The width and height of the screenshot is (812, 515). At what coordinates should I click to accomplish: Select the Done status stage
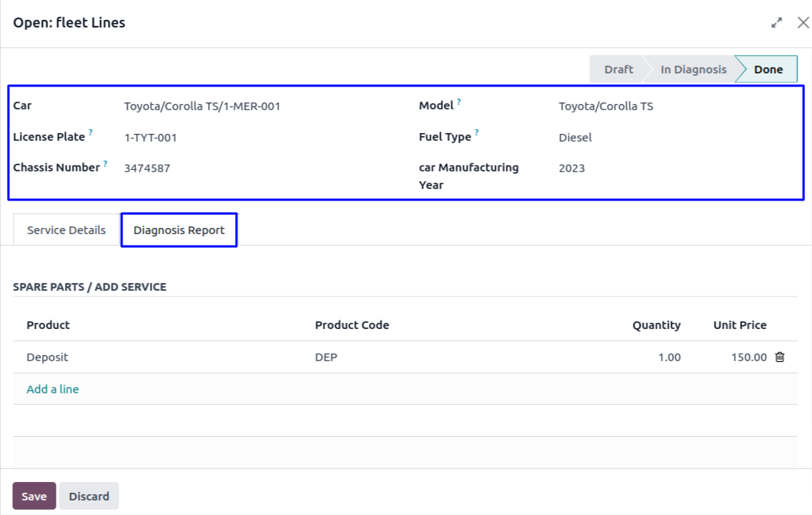(x=768, y=70)
